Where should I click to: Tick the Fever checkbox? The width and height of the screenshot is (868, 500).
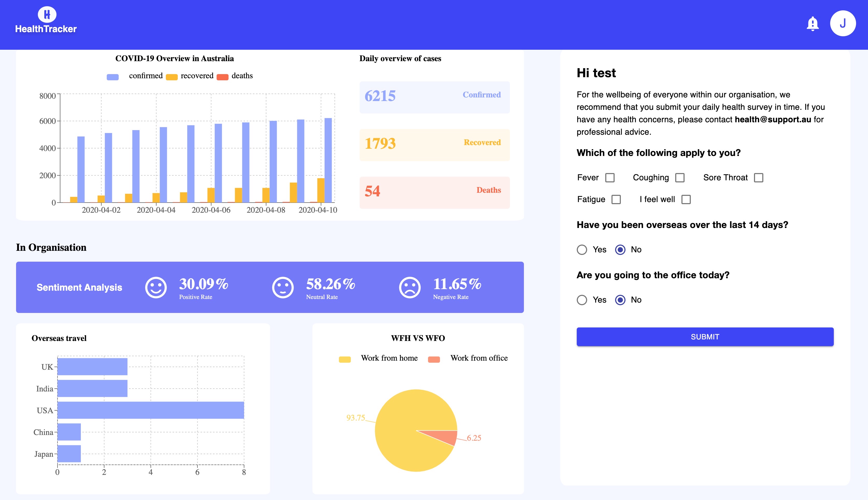click(610, 177)
